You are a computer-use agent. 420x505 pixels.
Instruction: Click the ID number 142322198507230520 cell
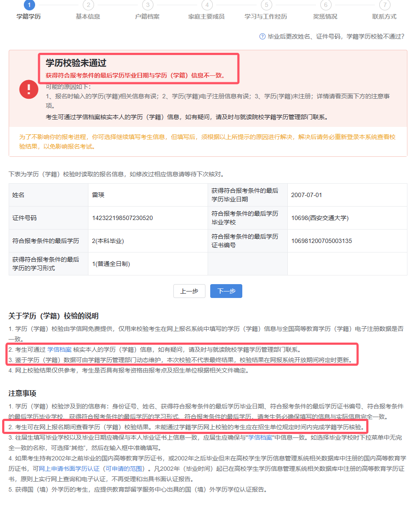(148, 218)
